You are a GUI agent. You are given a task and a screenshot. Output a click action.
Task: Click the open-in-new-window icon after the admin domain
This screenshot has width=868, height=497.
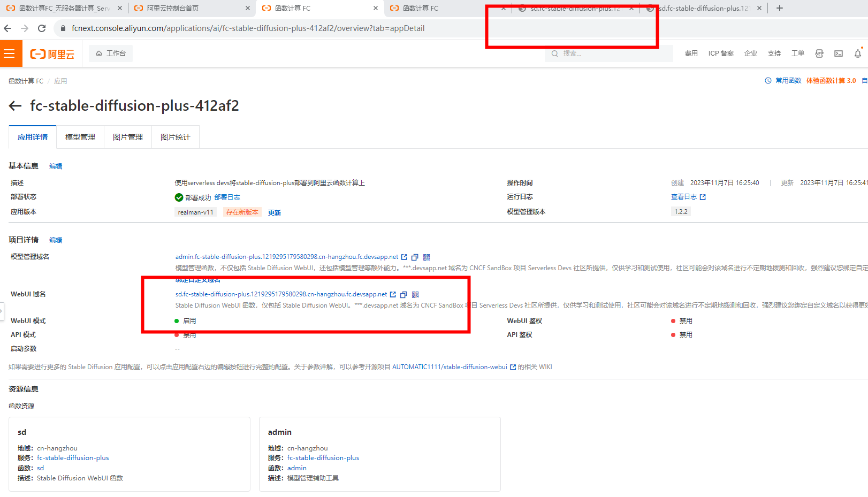[404, 257]
